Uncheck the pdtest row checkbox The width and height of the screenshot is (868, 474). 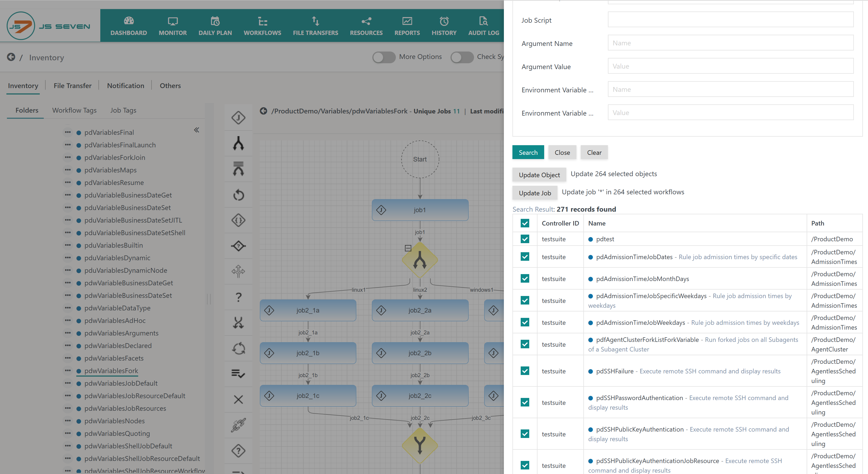[x=525, y=239]
